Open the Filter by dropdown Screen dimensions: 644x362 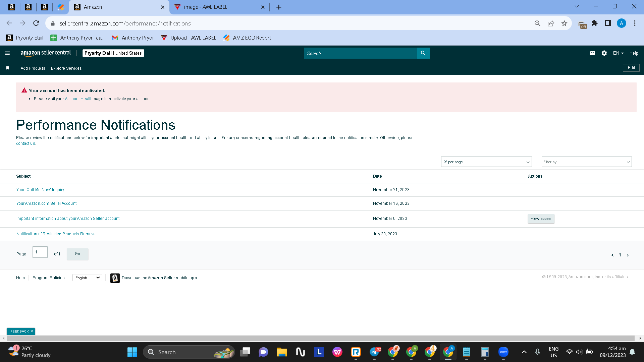pos(587,162)
